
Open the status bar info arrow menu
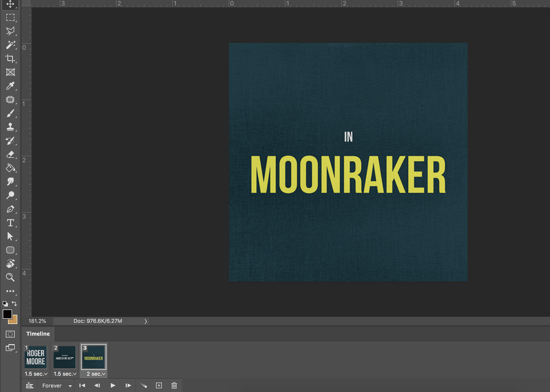pos(145,321)
